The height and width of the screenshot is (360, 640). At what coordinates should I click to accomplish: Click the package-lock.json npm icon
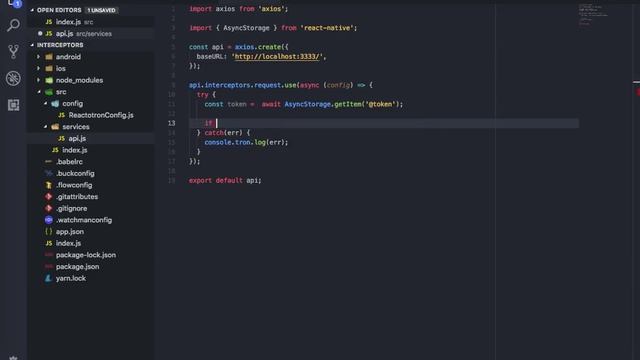49,255
